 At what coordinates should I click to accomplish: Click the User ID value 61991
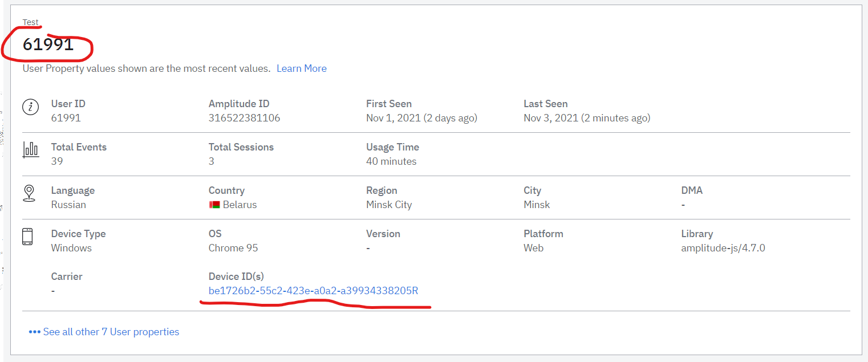[66, 118]
